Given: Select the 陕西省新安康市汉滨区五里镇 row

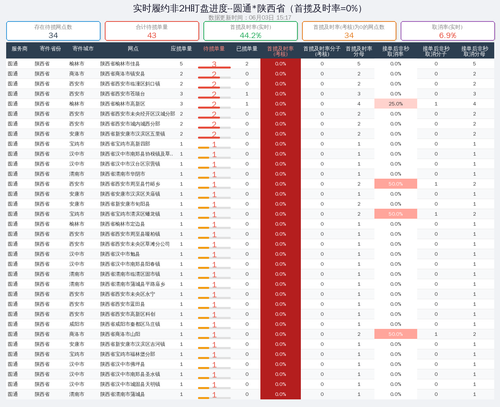Looking at the screenshot, I should 250,134.
